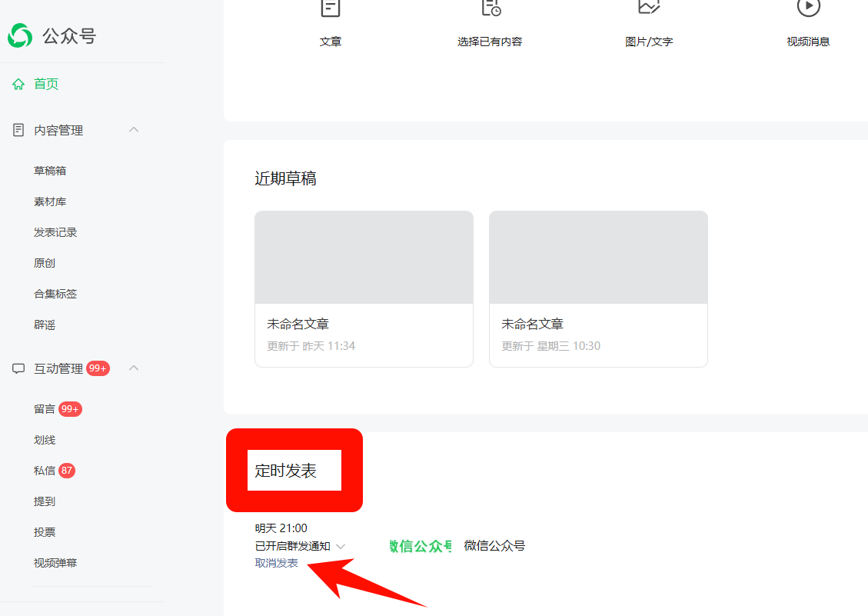Click the 公众号 green logo icon

pos(20,35)
